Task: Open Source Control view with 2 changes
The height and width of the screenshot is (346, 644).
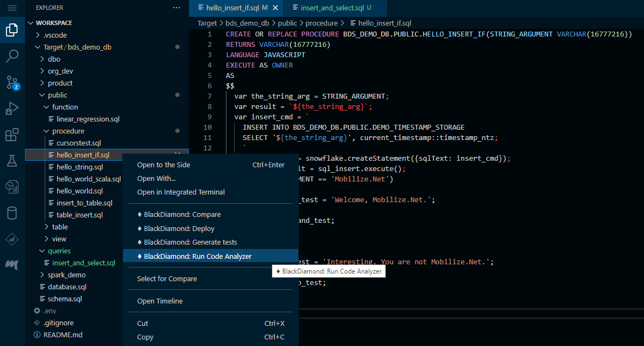Action: coord(12,82)
